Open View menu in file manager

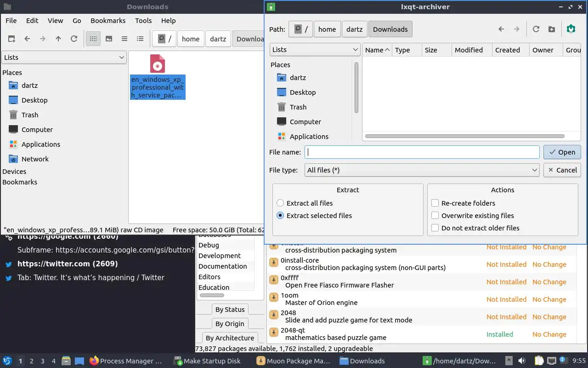tap(55, 21)
